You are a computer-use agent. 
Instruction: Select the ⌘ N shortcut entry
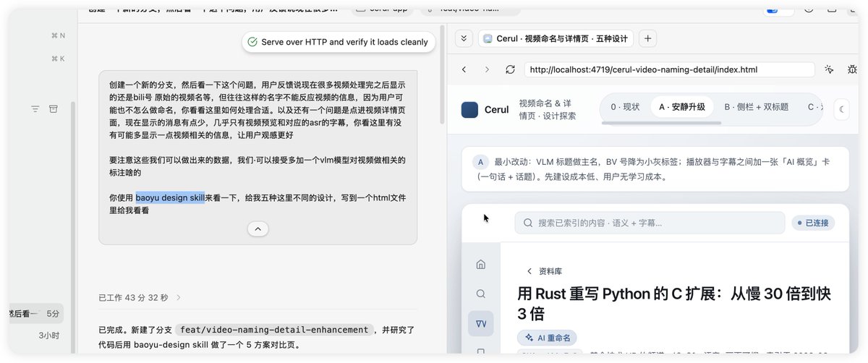pos(58,35)
